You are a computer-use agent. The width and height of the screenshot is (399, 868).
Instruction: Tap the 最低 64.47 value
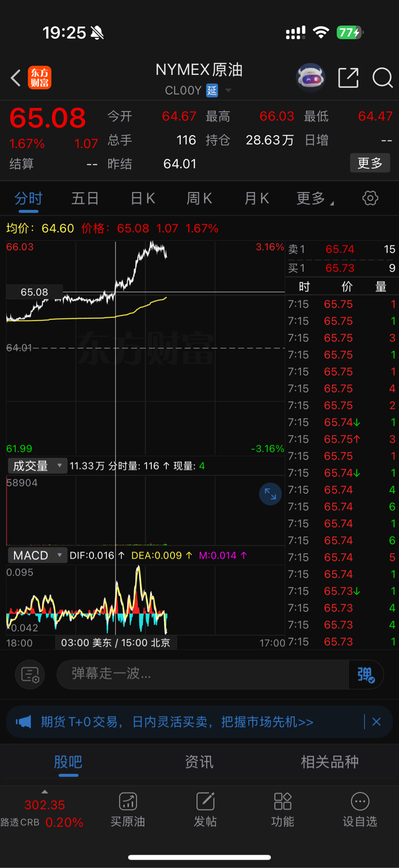[x=375, y=116]
